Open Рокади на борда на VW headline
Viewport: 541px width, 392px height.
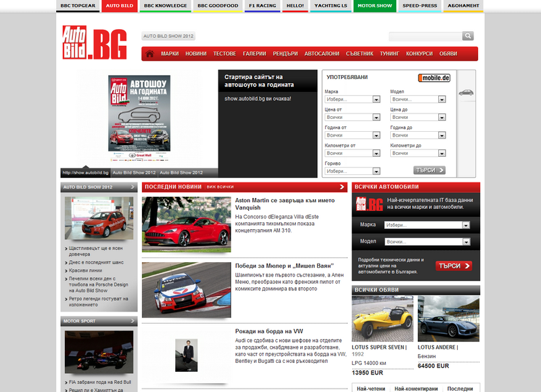[x=269, y=331]
